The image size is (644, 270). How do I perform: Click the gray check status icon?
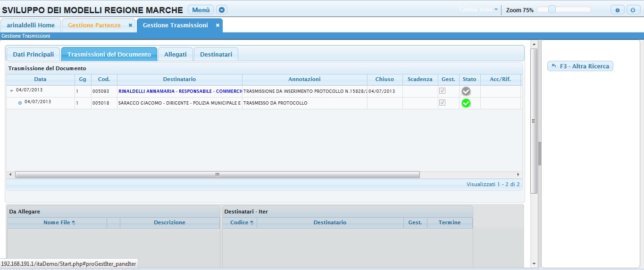tap(466, 91)
